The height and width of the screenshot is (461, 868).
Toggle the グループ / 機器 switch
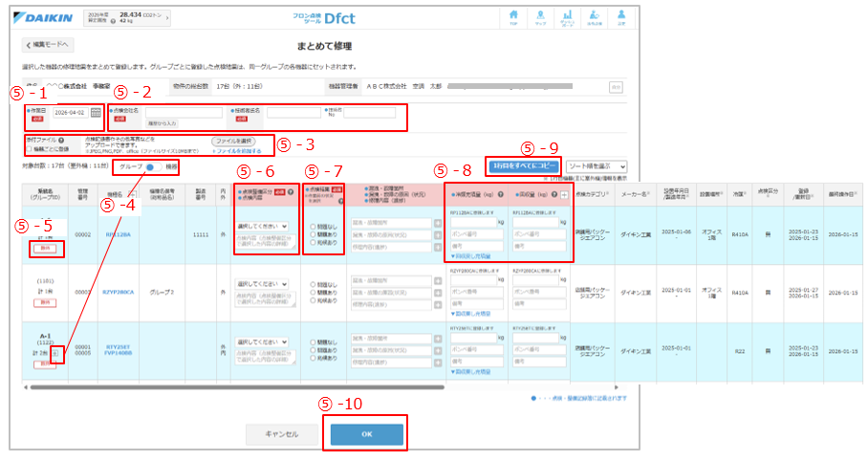coord(152,166)
